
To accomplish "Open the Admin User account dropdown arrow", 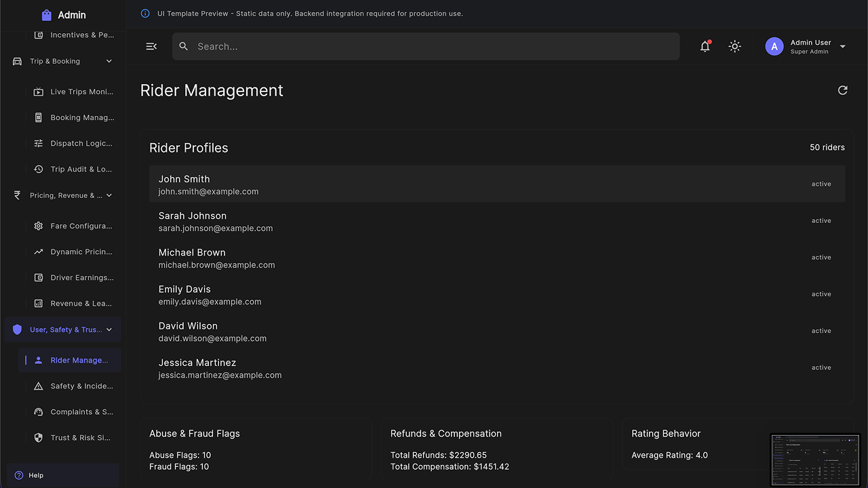I will click(842, 47).
